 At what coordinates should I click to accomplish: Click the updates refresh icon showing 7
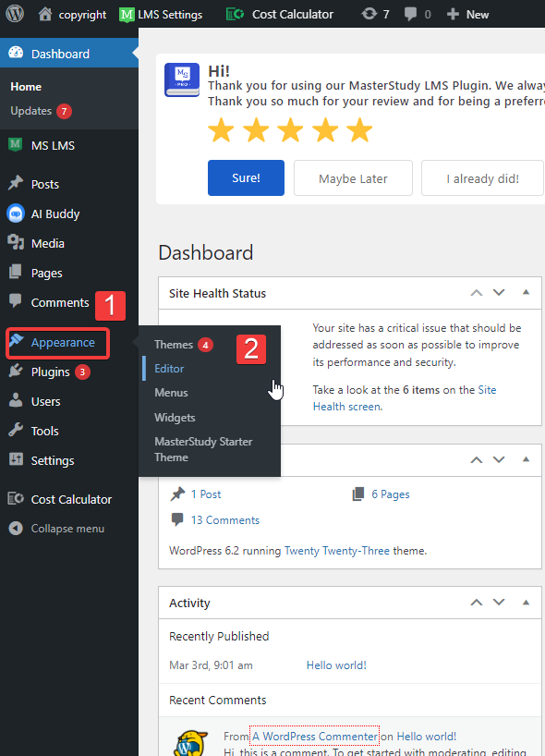[x=369, y=14]
